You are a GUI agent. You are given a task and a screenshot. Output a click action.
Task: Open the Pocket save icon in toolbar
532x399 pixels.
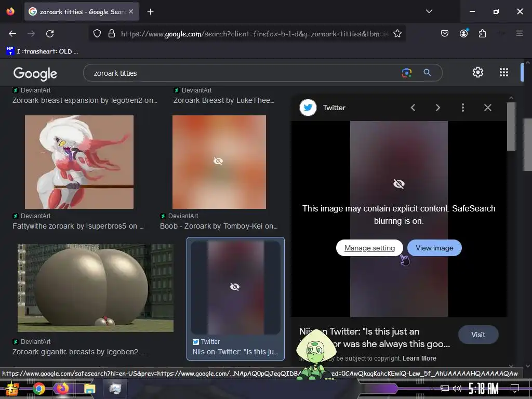[445, 34]
